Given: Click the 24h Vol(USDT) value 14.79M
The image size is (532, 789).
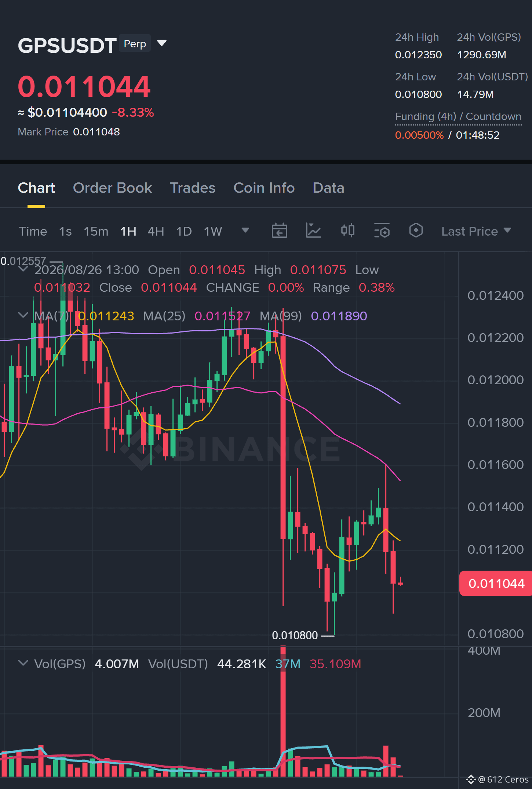Looking at the screenshot, I should (x=475, y=95).
